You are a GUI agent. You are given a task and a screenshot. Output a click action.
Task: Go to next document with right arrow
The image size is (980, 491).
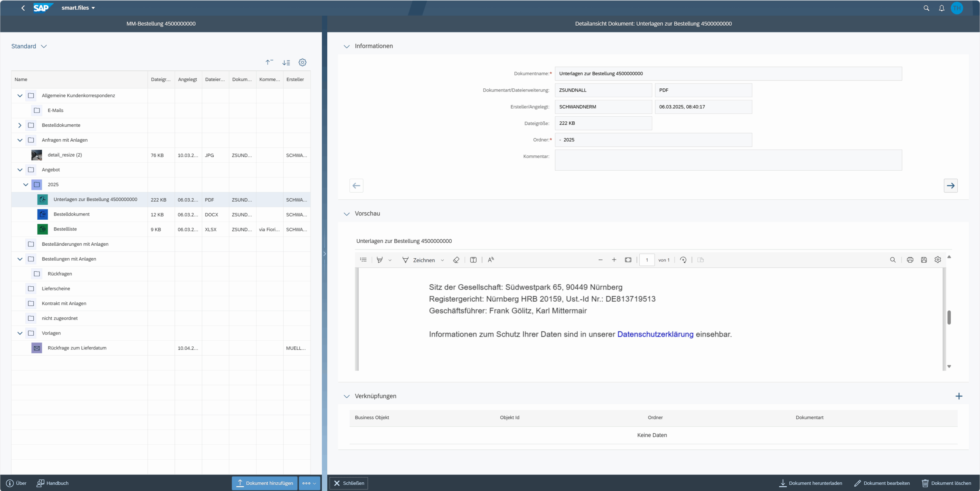click(951, 186)
